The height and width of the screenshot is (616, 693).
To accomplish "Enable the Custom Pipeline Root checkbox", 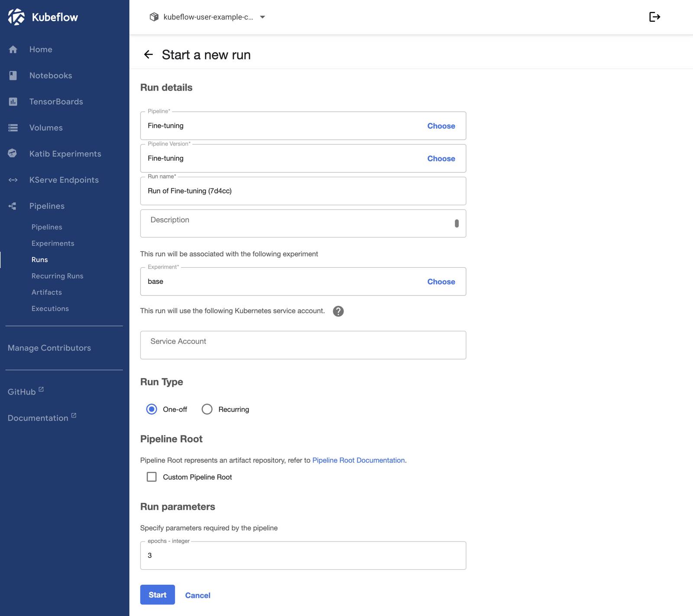I will [152, 477].
